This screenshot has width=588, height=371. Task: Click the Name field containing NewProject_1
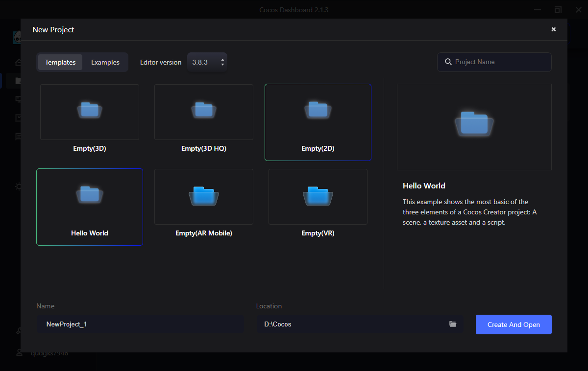pyautogui.click(x=140, y=324)
